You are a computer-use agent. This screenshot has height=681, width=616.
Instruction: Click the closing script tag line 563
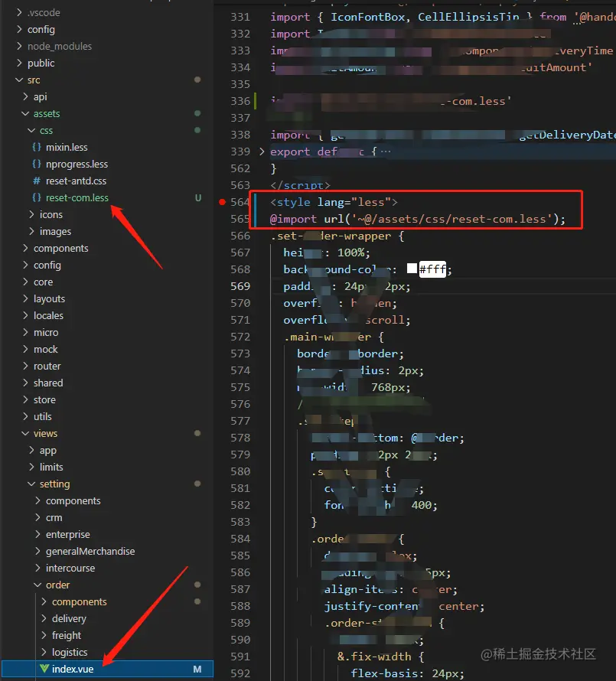pyautogui.click(x=300, y=185)
